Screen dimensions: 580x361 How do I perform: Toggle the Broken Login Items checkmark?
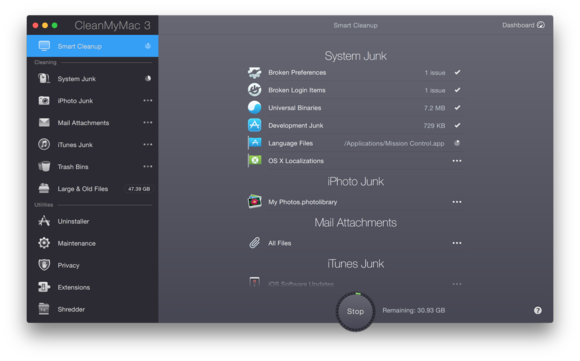(458, 90)
